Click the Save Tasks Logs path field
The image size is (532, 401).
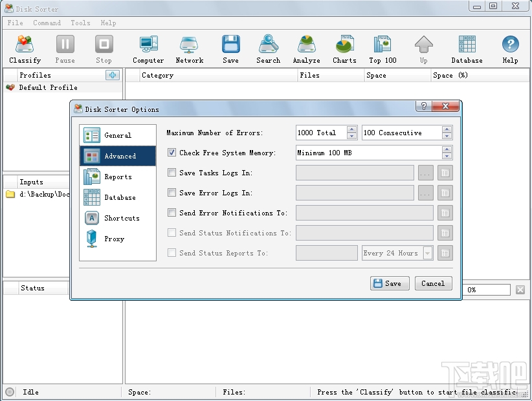[x=355, y=173]
